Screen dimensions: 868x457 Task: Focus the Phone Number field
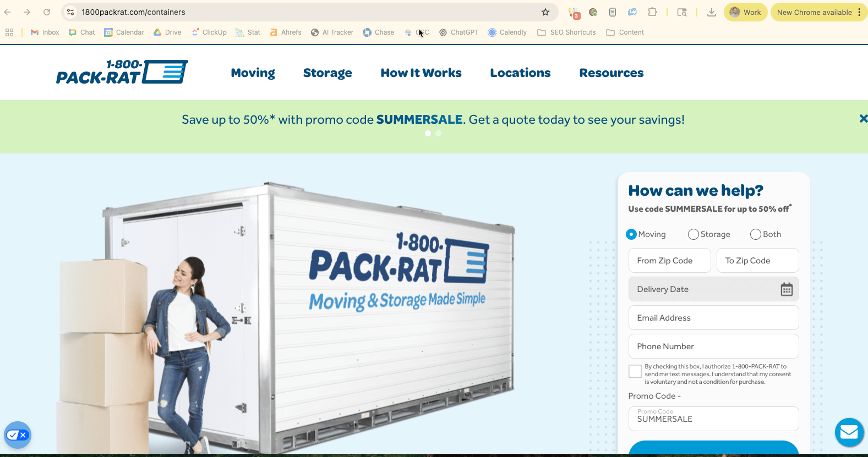(714, 346)
